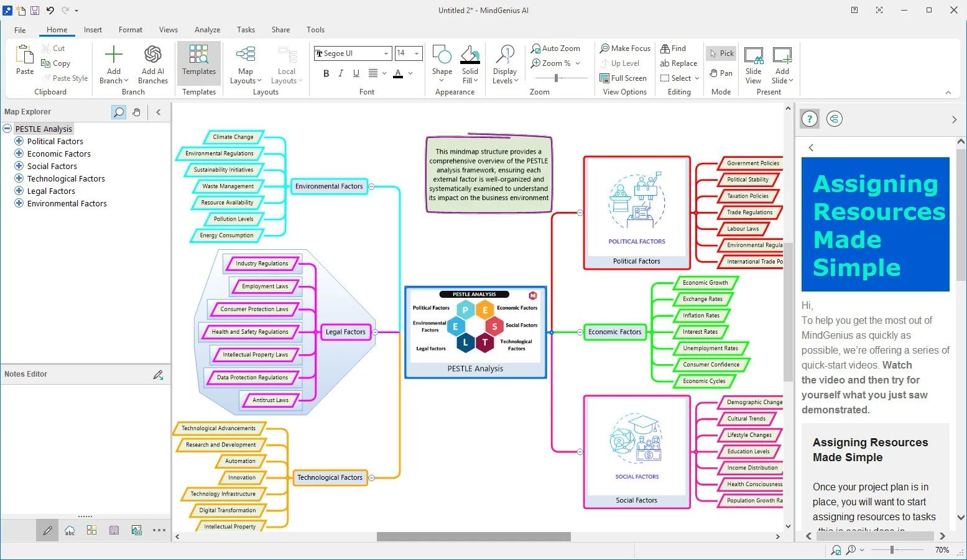Activate the Pan mode tool
967x560 pixels.
click(721, 73)
